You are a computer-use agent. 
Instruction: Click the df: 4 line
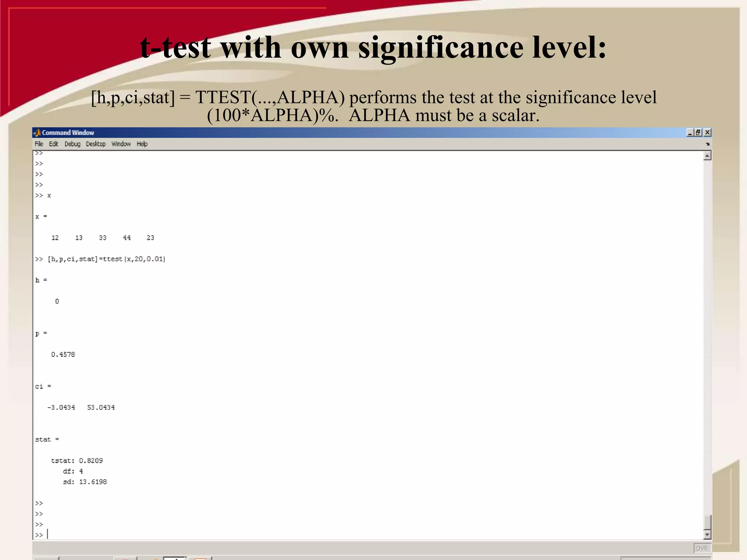pos(73,471)
